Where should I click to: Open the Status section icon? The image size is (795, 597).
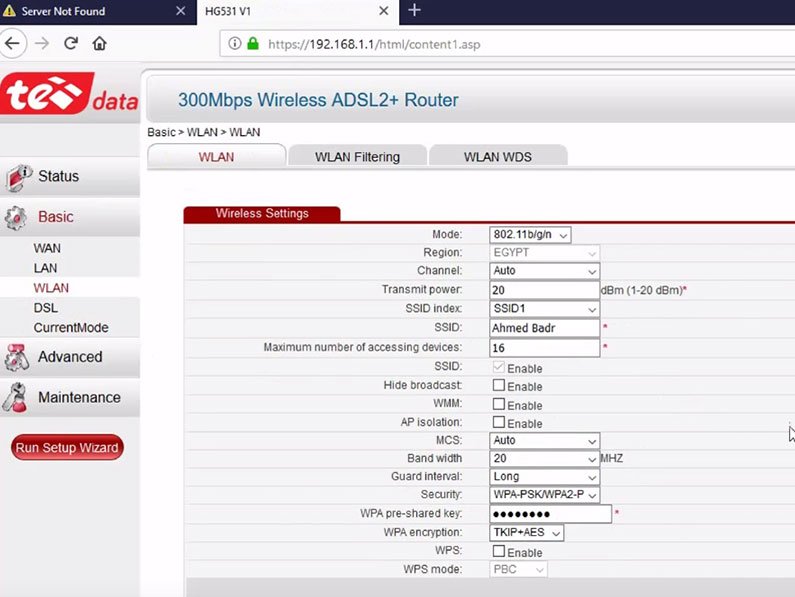(19, 177)
